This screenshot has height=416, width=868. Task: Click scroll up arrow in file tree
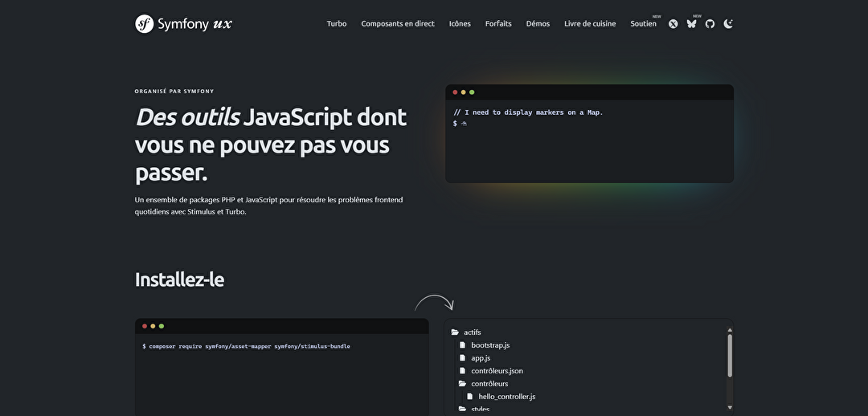click(730, 330)
